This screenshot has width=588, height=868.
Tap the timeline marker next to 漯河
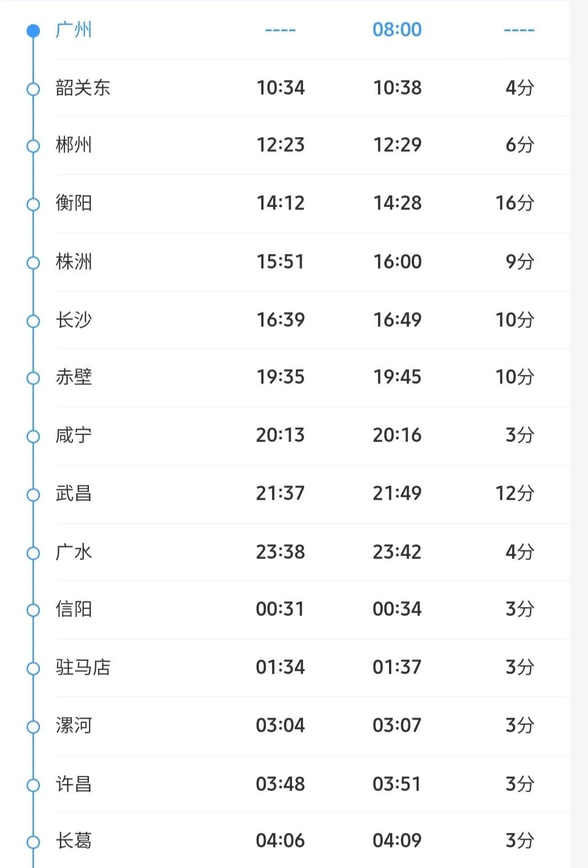34,727
